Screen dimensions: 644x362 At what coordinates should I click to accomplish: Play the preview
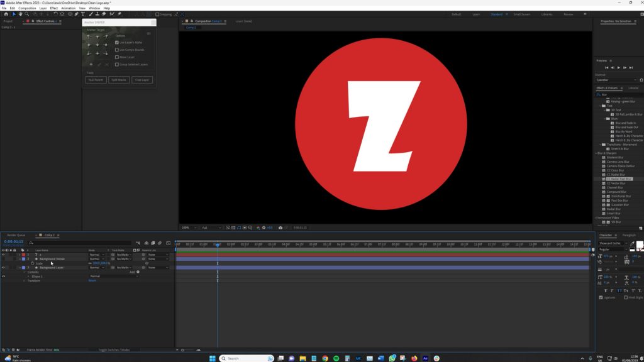619,68
